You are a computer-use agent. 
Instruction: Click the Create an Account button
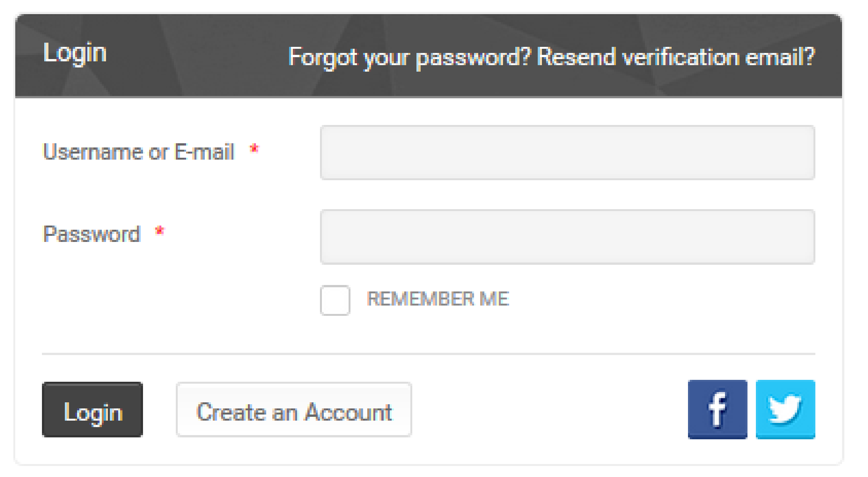(294, 410)
